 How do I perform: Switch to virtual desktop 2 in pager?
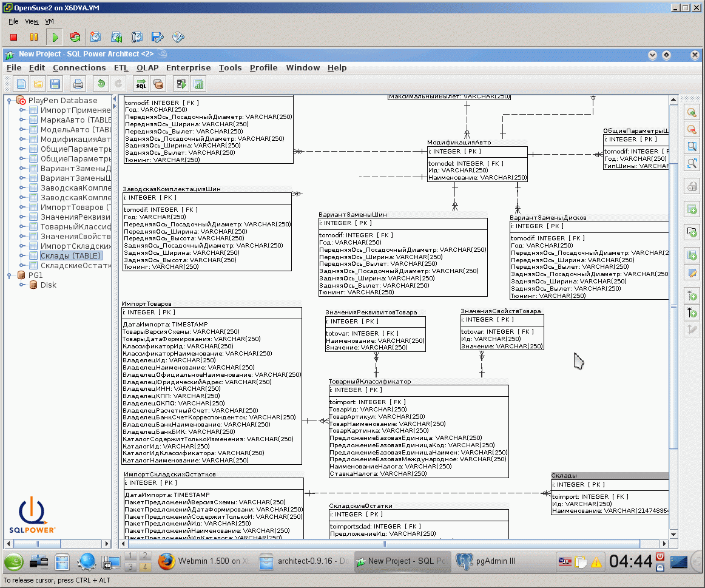(145, 556)
